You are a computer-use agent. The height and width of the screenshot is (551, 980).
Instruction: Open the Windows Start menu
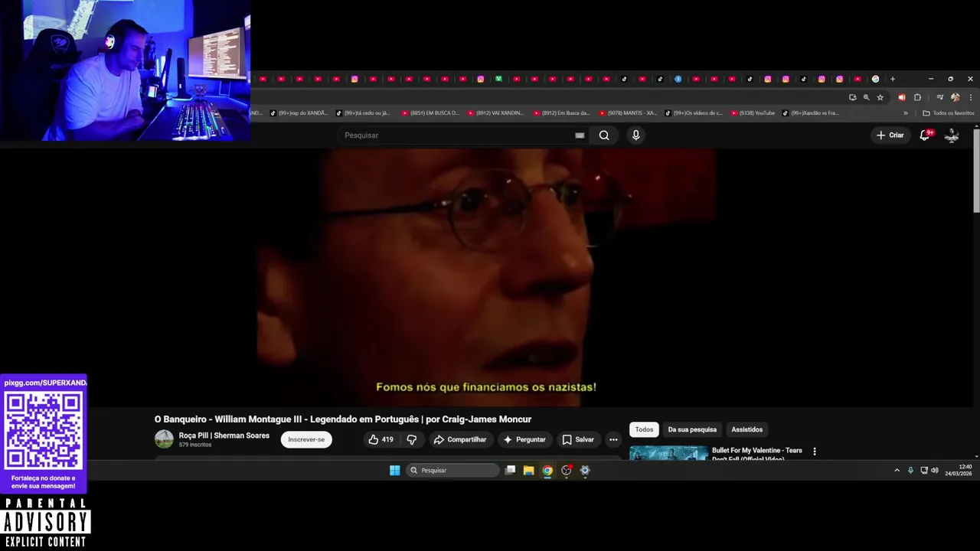coord(394,470)
